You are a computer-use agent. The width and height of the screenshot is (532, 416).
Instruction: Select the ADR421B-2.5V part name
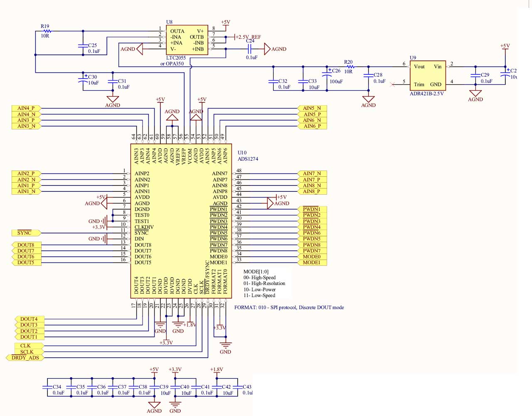point(427,94)
